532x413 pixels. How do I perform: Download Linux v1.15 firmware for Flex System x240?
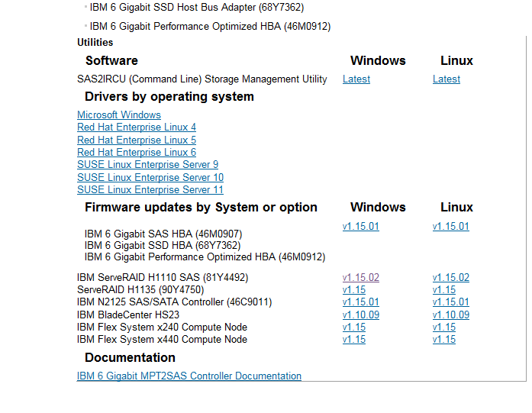click(x=443, y=327)
